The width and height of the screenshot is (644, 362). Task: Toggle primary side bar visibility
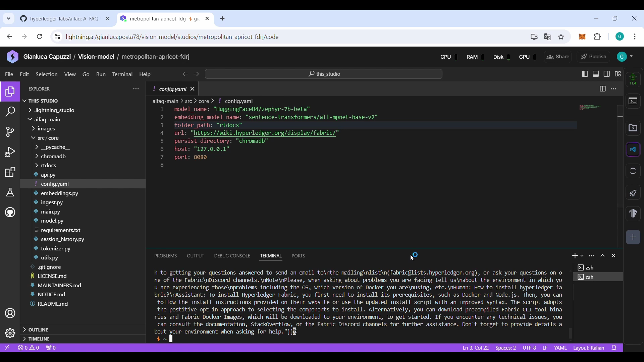pyautogui.click(x=585, y=74)
